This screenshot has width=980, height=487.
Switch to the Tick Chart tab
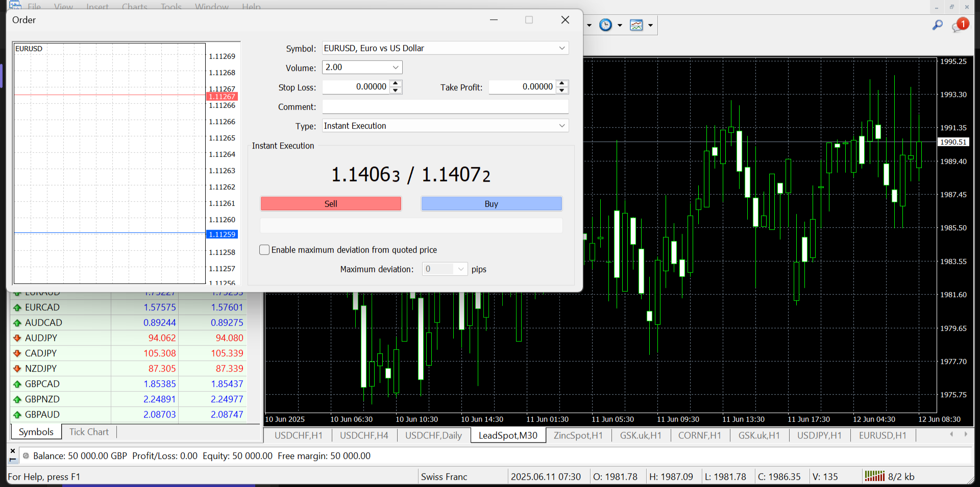pyautogui.click(x=89, y=432)
